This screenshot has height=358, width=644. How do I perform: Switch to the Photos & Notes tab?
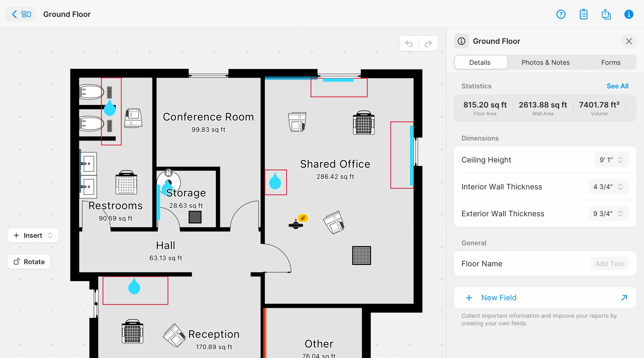(546, 62)
